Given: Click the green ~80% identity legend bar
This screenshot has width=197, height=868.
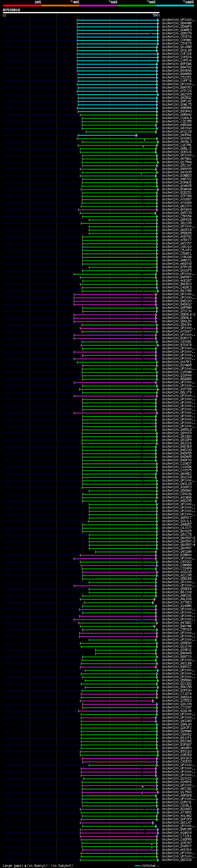Looking at the screenshot, I should point(137,6).
